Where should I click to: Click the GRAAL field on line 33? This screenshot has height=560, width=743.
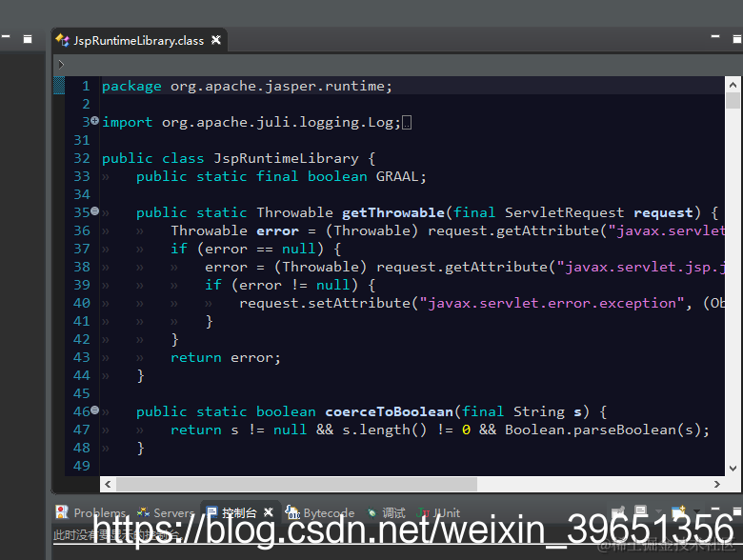pos(398,176)
